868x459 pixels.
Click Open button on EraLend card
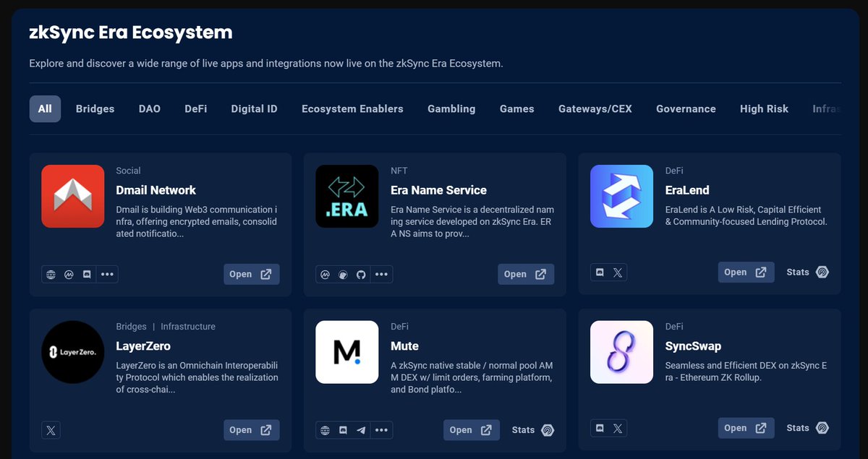coord(746,272)
